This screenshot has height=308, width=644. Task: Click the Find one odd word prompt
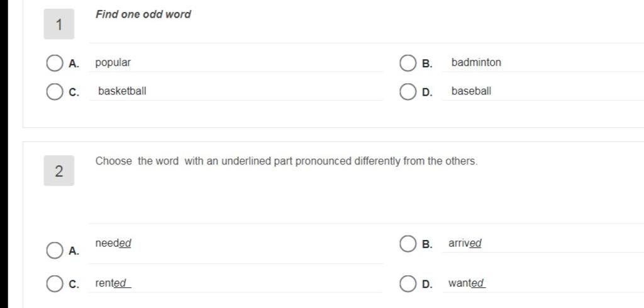(x=143, y=14)
